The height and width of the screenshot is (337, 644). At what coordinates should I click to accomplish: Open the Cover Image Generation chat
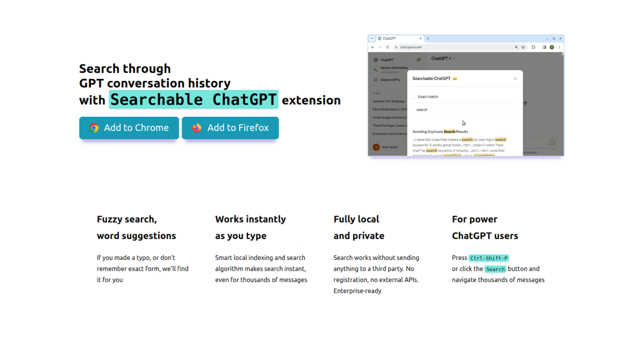390,117
